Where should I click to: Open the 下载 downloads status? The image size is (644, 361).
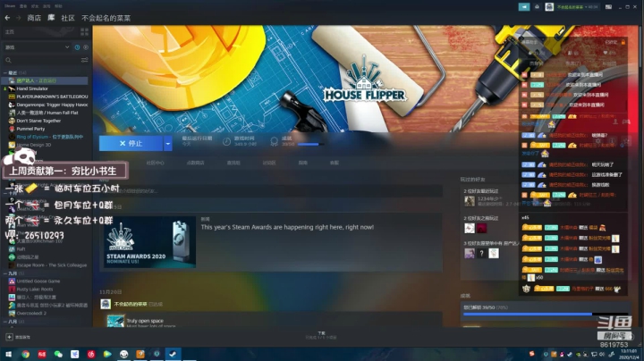coord(321,335)
